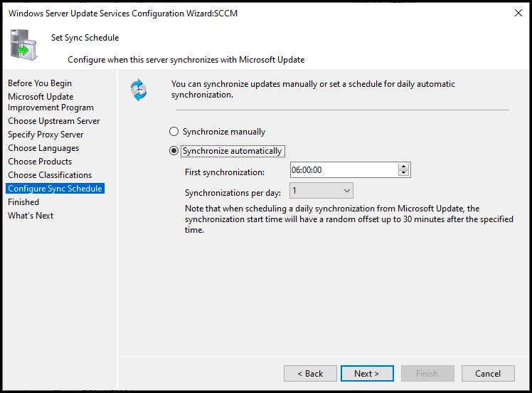Image resolution: width=532 pixels, height=393 pixels.
Task: Close the WSUS Configuration Wizard window
Action: point(518,13)
